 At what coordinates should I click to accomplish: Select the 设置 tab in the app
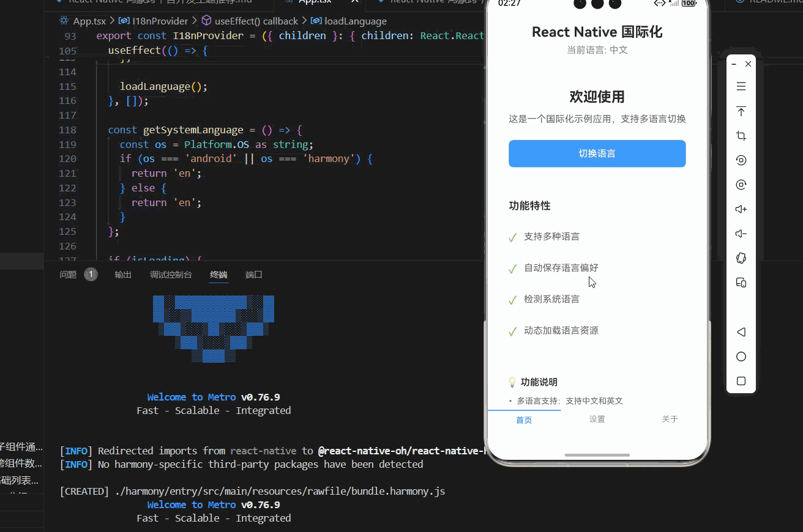596,419
